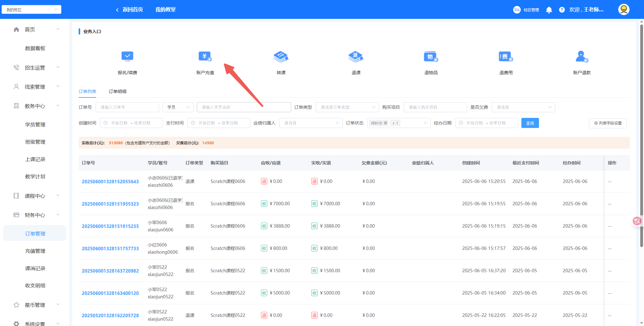The width and height of the screenshot is (644, 326).
Task: Open the 账户充值 account recharge icon
Action: [x=205, y=57]
